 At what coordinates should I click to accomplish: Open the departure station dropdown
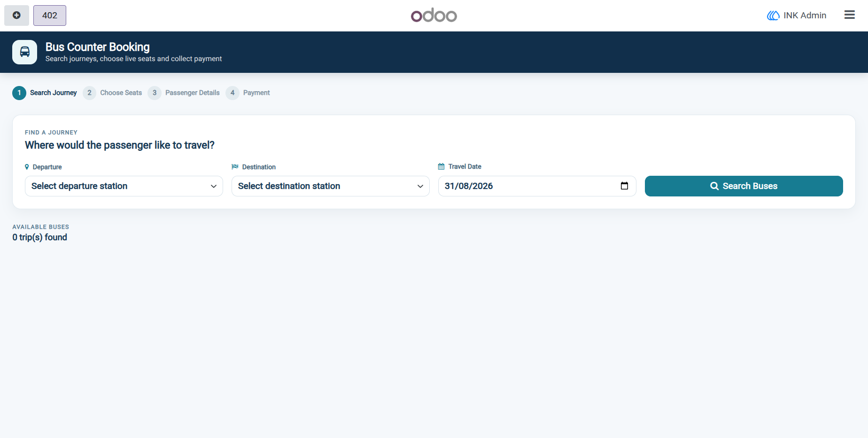coord(124,186)
